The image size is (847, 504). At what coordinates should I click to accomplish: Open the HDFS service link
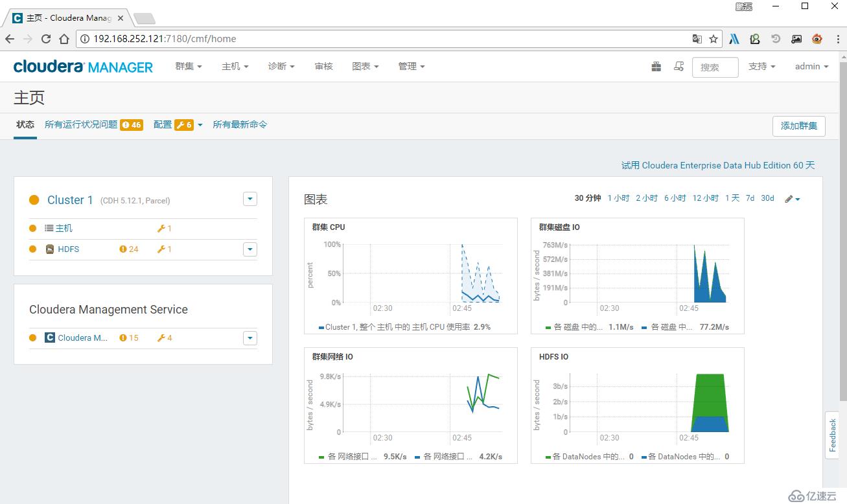coord(68,249)
